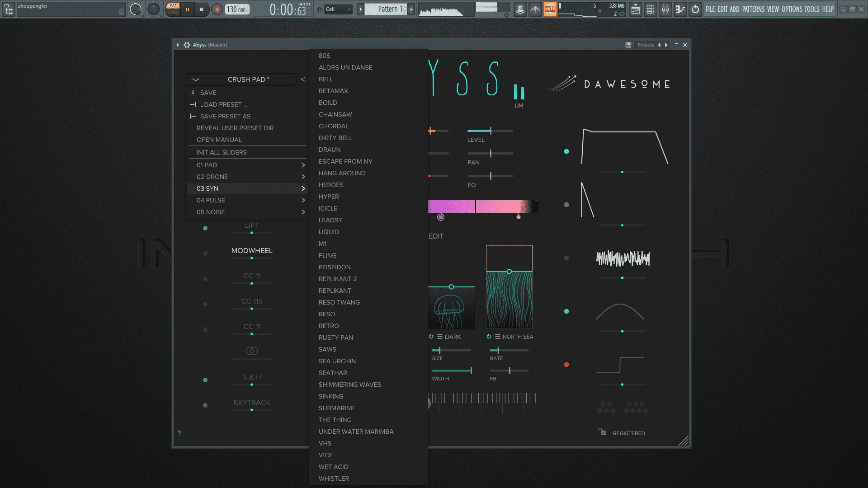The height and width of the screenshot is (488, 868).
Task: Open the piano roll icon
Action: [x=680, y=9]
